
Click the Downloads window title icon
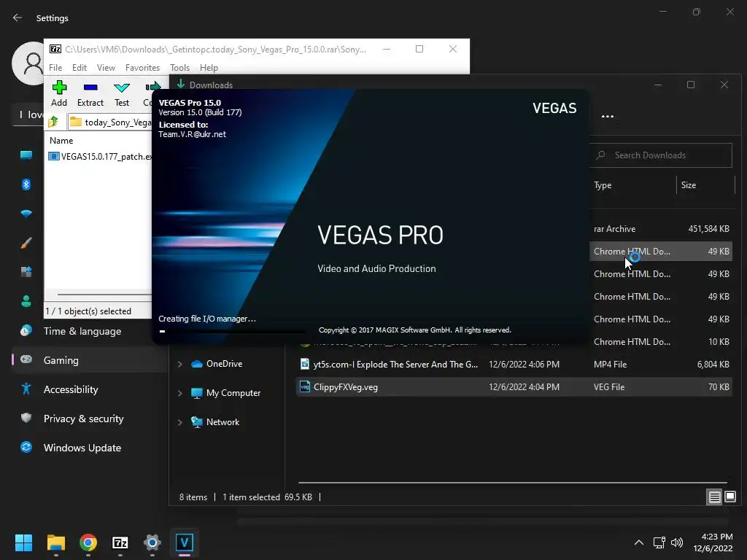(x=181, y=85)
